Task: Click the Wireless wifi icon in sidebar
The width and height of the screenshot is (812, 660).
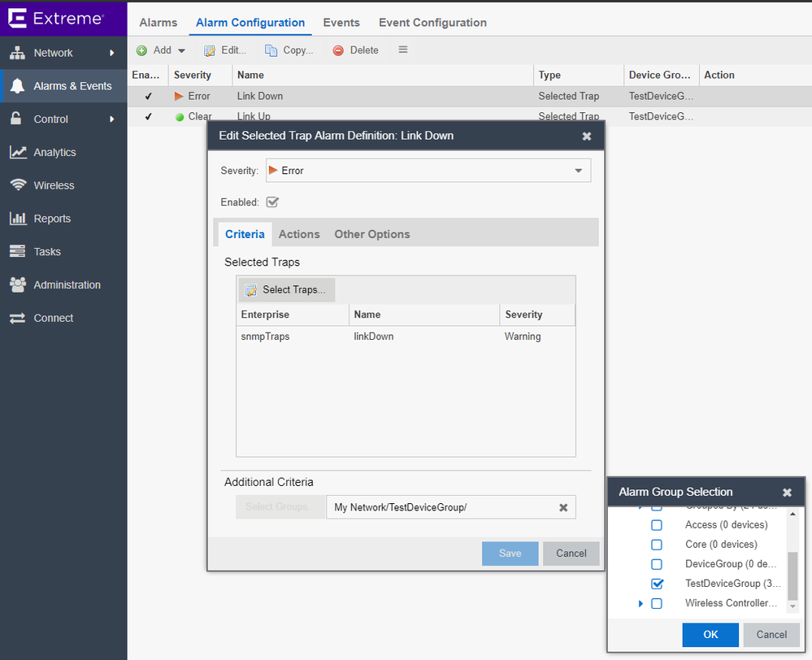Action: (x=18, y=185)
